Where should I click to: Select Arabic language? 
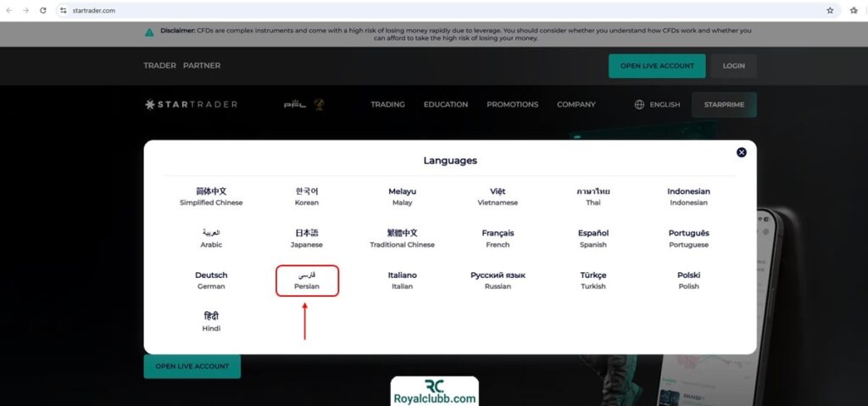point(211,239)
